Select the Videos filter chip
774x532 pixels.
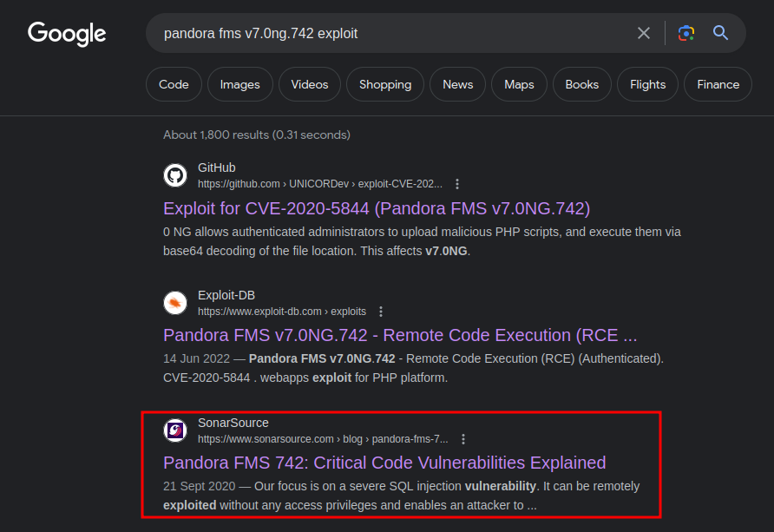tap(310, 84)
